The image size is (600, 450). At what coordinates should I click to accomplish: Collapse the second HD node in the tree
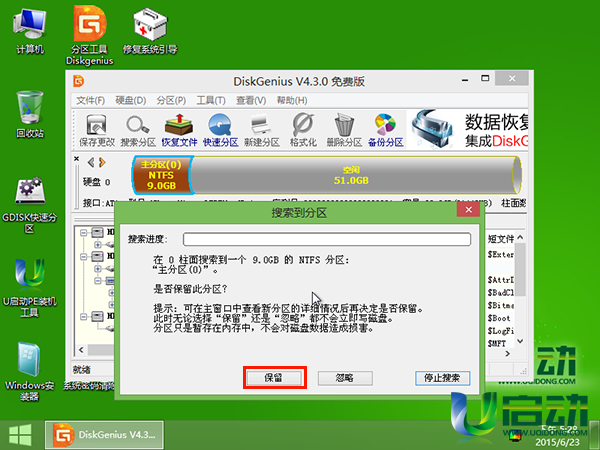(x=83, y=256)
